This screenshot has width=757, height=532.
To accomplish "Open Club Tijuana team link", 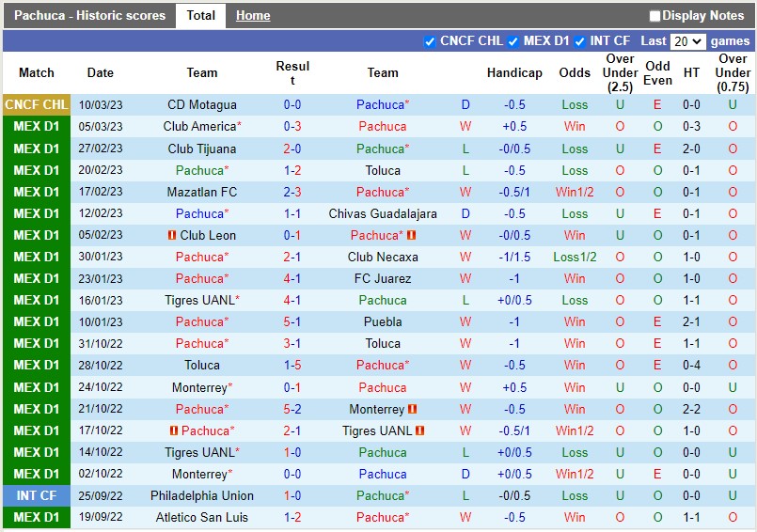I will click(x=202, y=149).
